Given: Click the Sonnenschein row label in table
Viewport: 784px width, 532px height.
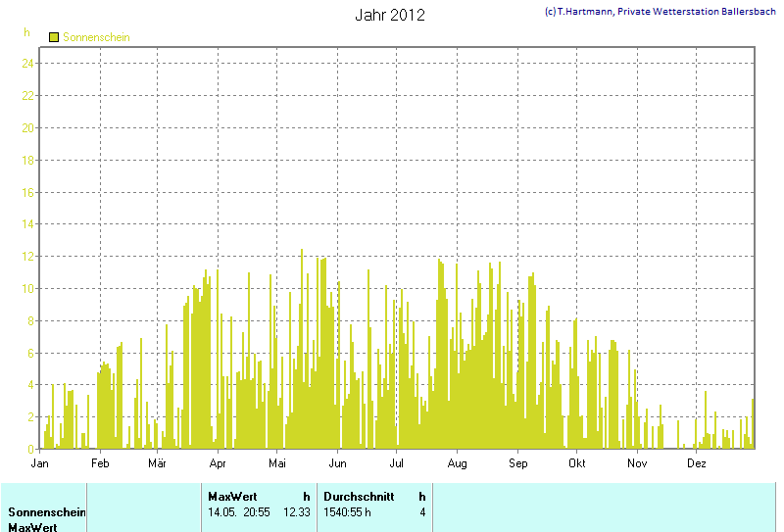Looking at the screenshot, I should tap(47, 512).
